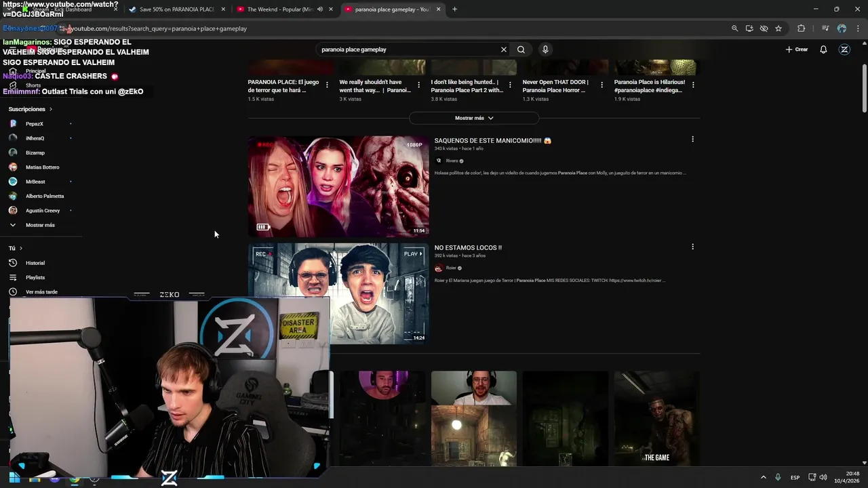This screenshot has width=868, height=488.
Task: Open a new browser tab
Action: [x=454, y=9]
